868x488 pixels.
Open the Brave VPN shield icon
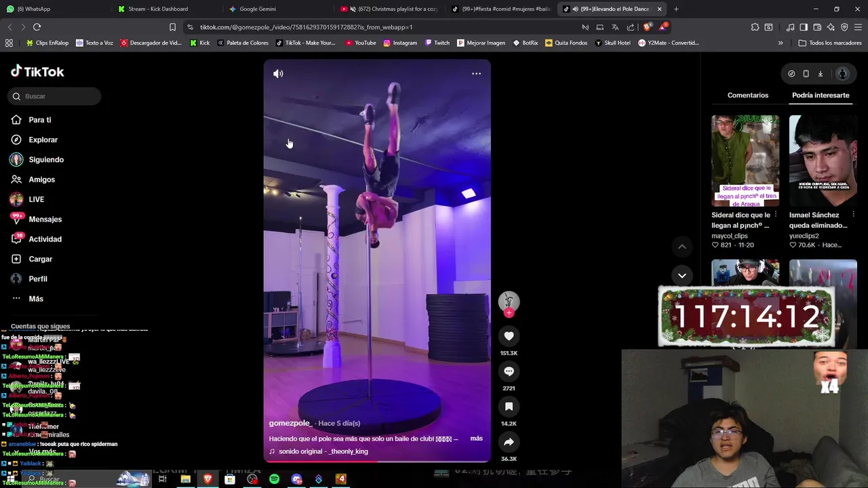[x=844, y=27]
